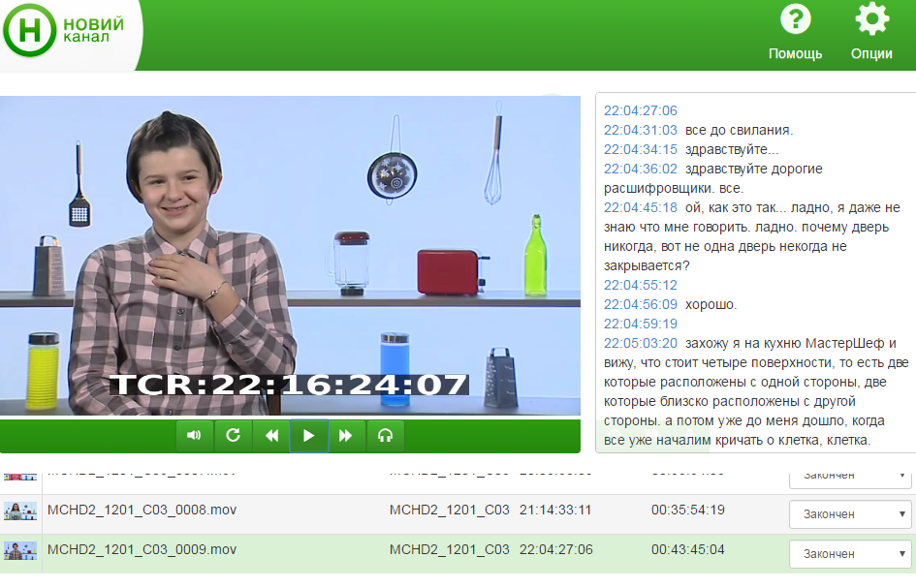Image resolution: width=916 pixels, height=588 pixels.
Task: Click duration 00:35:54:19
Action: coord(688,510)
